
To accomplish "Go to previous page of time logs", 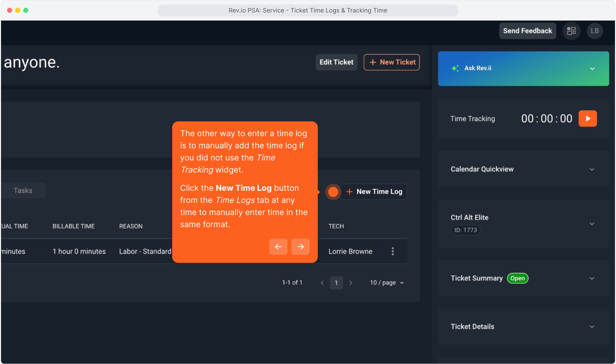I will (322, 283).
